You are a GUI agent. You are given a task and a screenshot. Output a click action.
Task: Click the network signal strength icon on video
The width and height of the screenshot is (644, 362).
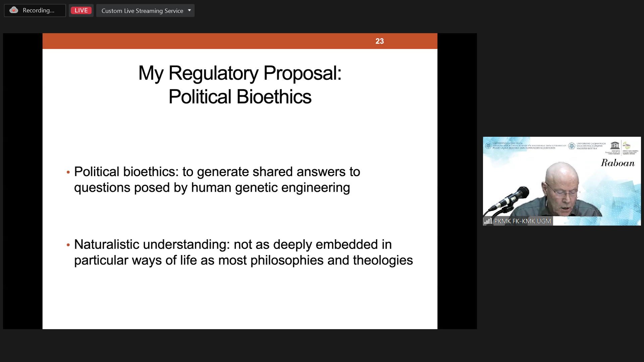[x=488, y=221]
